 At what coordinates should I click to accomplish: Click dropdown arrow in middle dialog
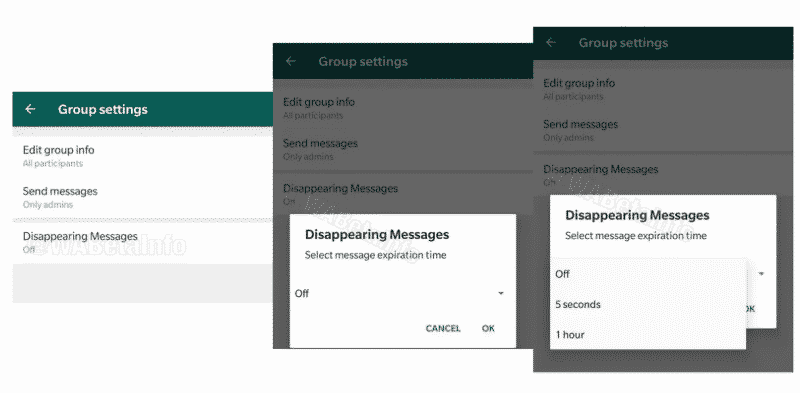click(x=501, y=293)
